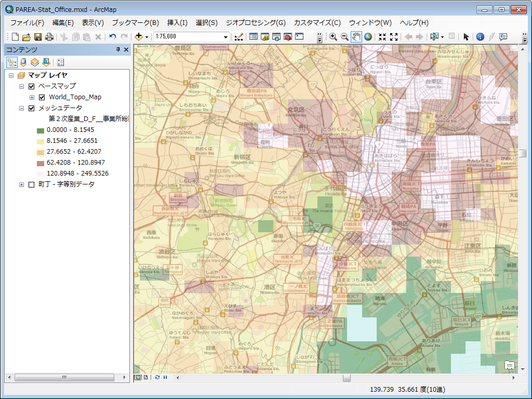Open the ヘルプ(H) menu
The width and height of the screenshot is (532, 399).
pos(414,23)
